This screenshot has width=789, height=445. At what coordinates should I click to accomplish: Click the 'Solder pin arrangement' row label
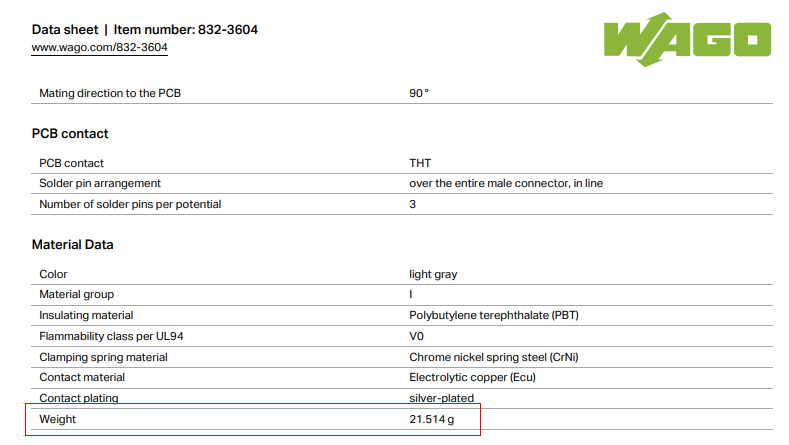coord(100,183)
